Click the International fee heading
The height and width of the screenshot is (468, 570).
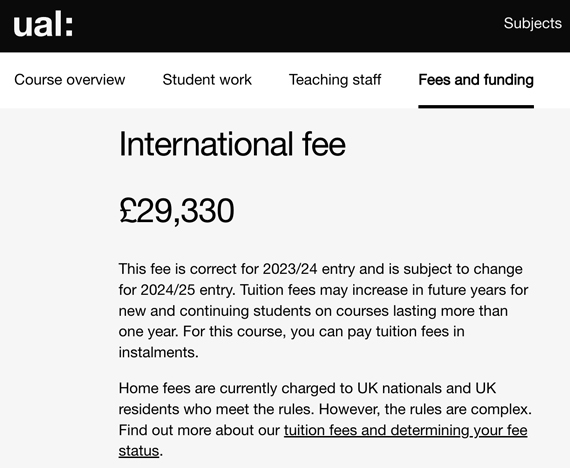[x=232, y=144]
